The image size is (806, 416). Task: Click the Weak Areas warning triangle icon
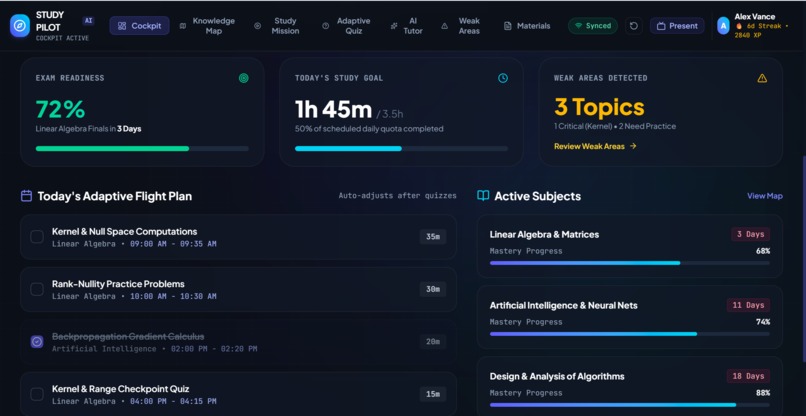point(762,78)
